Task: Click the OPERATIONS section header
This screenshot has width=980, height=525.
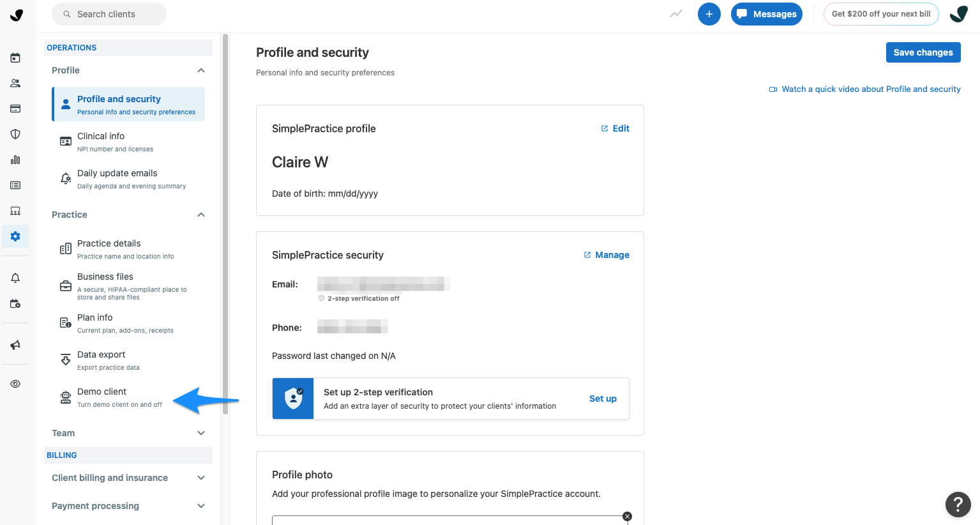Action: 128,48
